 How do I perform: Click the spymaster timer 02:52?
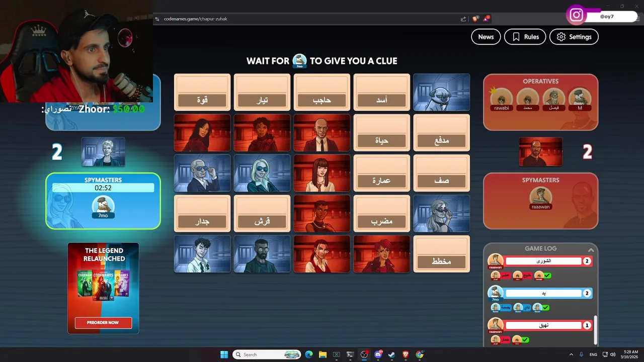click(x=103, y=188)
